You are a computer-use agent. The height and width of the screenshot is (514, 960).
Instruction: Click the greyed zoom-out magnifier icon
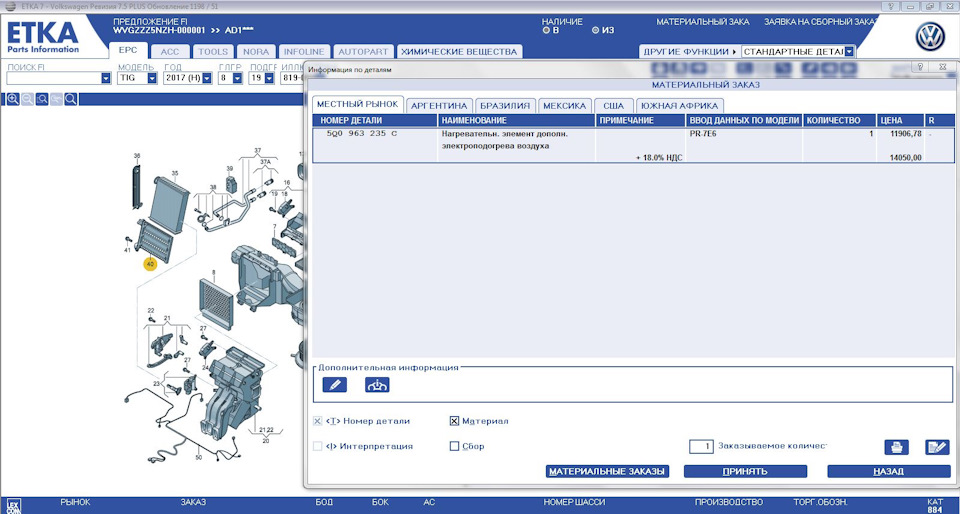[27, 99]
